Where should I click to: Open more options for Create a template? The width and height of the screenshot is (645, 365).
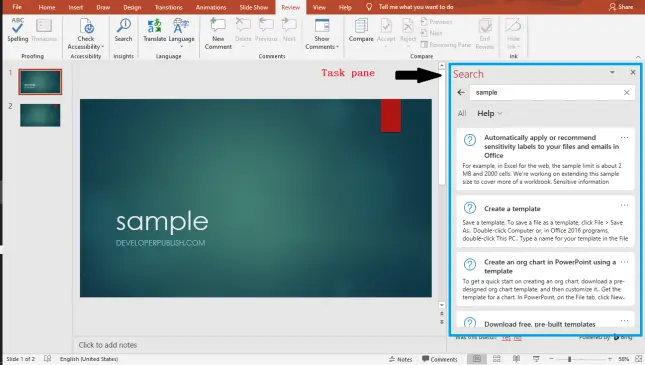pyautogui.click(x=624, y=205)
